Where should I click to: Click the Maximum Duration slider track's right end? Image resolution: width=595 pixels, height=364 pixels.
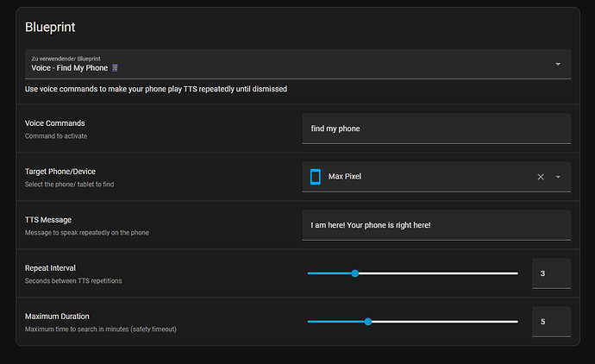tap(516, 322)
